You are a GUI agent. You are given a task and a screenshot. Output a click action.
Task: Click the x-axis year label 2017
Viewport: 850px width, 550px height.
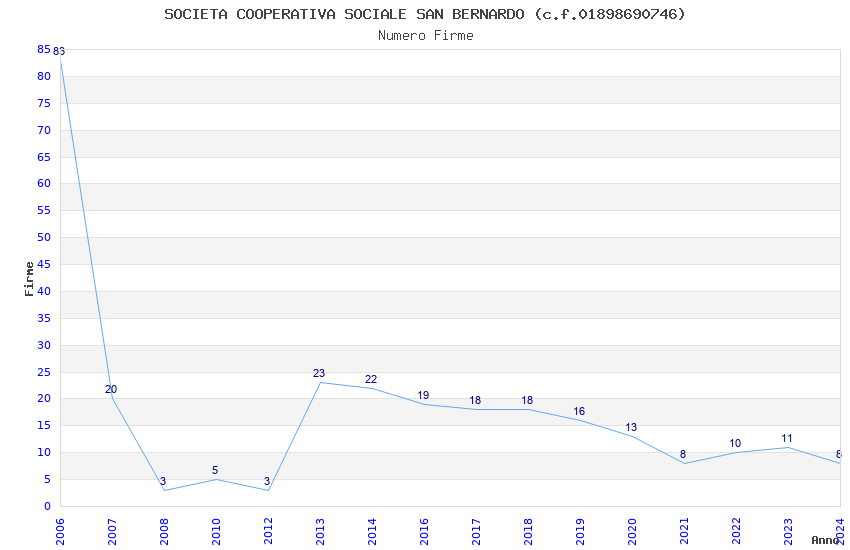(x=476, y=532)
